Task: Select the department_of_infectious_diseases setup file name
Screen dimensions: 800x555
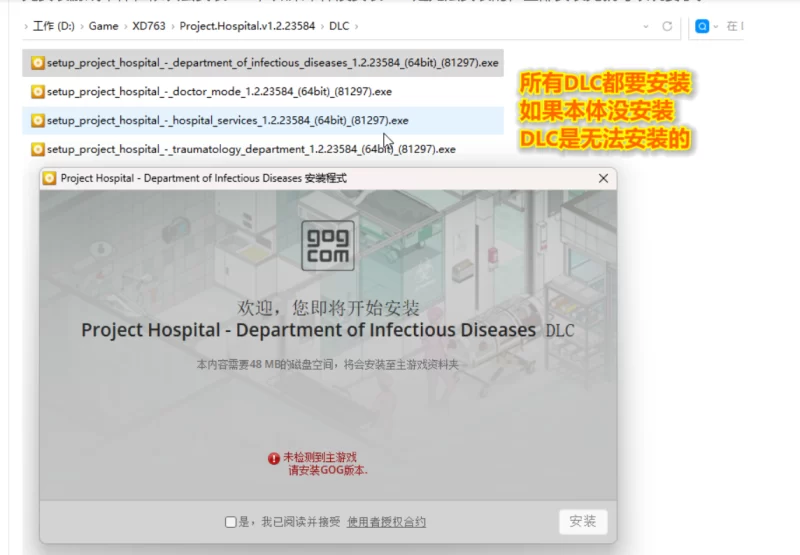Action: [x=273, y=63]
